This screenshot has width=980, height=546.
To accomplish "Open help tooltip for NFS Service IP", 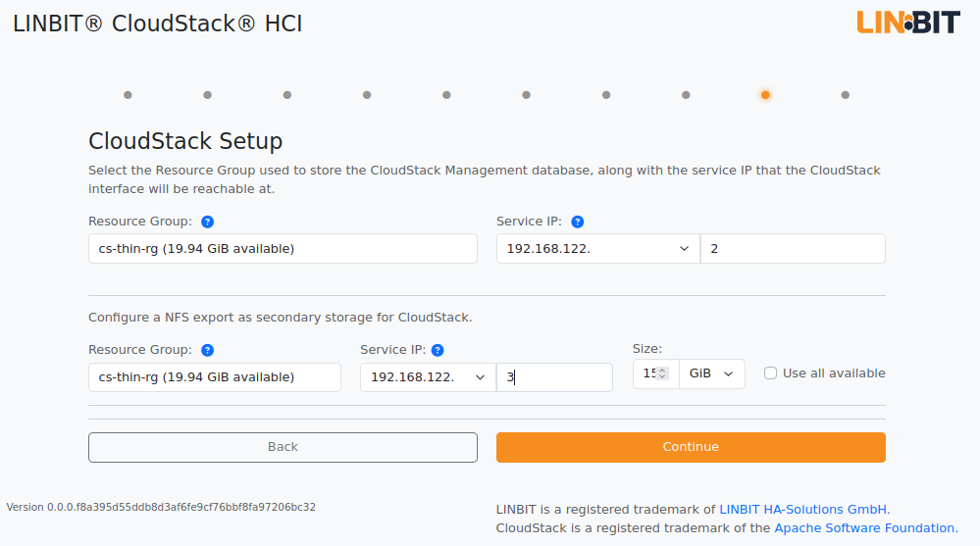I will [438, 351].
